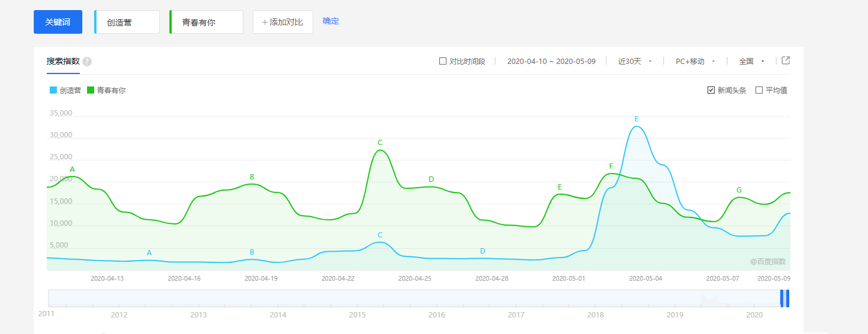Click the export icon at top right

point(786,60)
